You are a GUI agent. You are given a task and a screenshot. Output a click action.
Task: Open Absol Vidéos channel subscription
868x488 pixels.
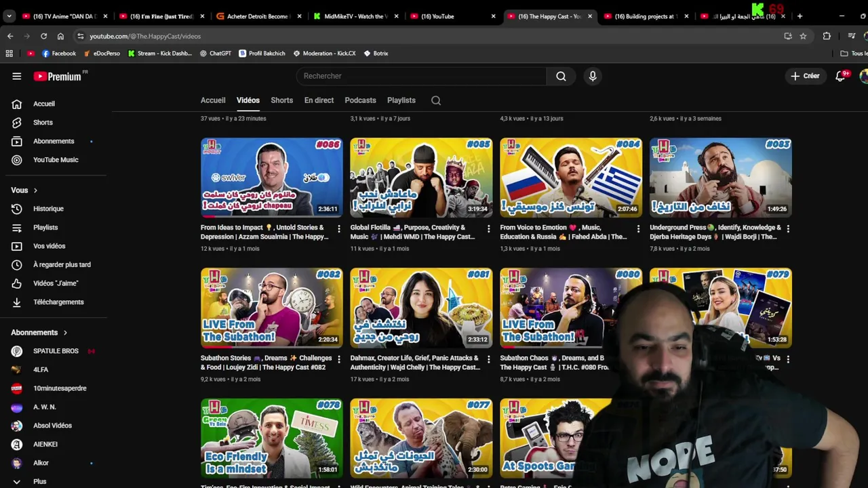[52, 426]
